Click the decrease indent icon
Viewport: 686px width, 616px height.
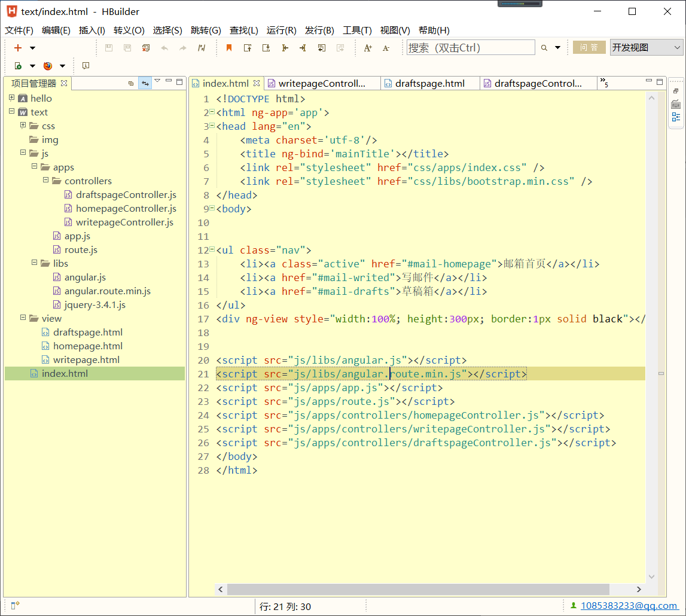285,48
